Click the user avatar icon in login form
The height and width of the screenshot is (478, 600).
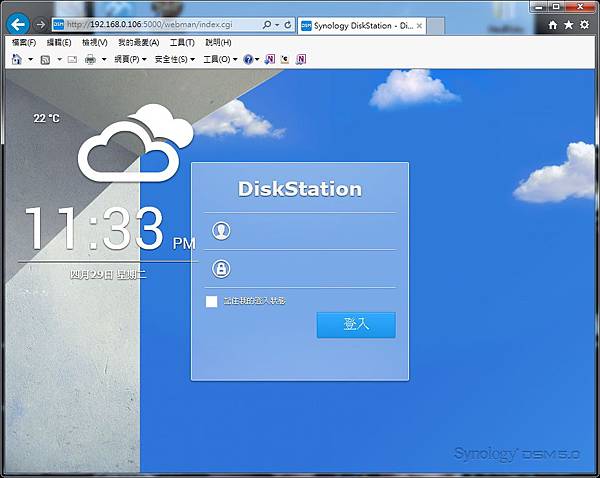tap(221, 231)
